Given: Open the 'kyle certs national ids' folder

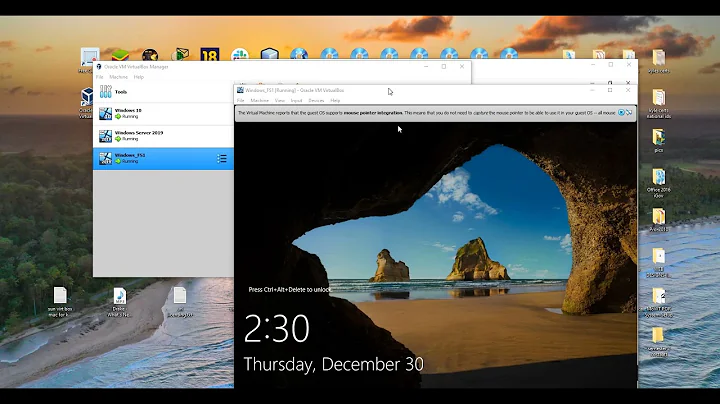Looking at the screenshot, I should click(x=658, y=104).
